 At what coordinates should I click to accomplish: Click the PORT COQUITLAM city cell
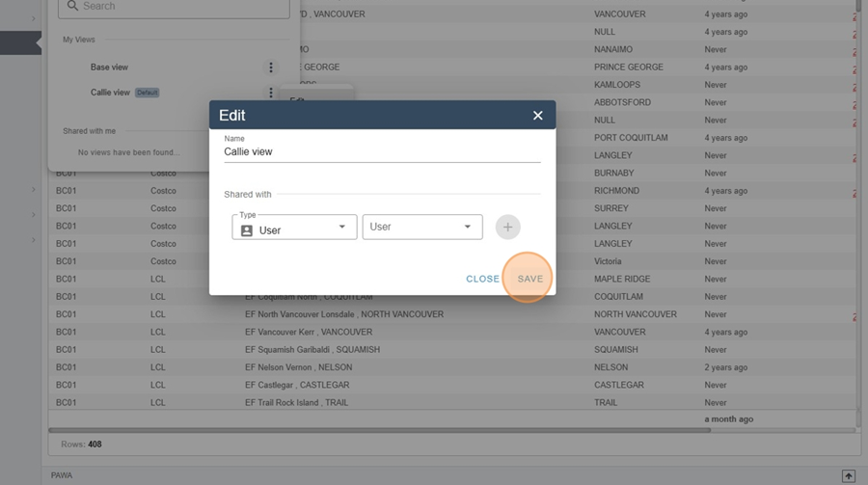point(631,138)
